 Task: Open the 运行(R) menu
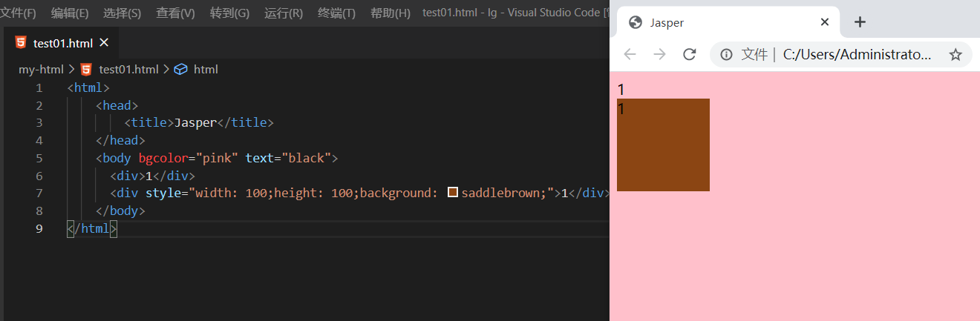284,13
